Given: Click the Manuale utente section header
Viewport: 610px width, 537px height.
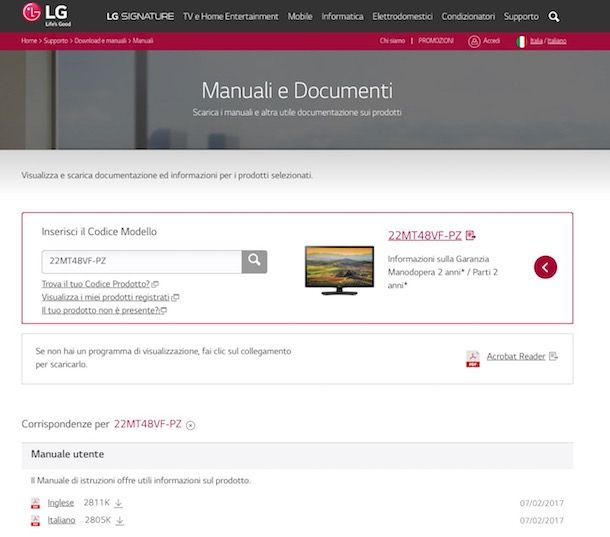Looking at the screenshot, I should [x=297, y=455].
